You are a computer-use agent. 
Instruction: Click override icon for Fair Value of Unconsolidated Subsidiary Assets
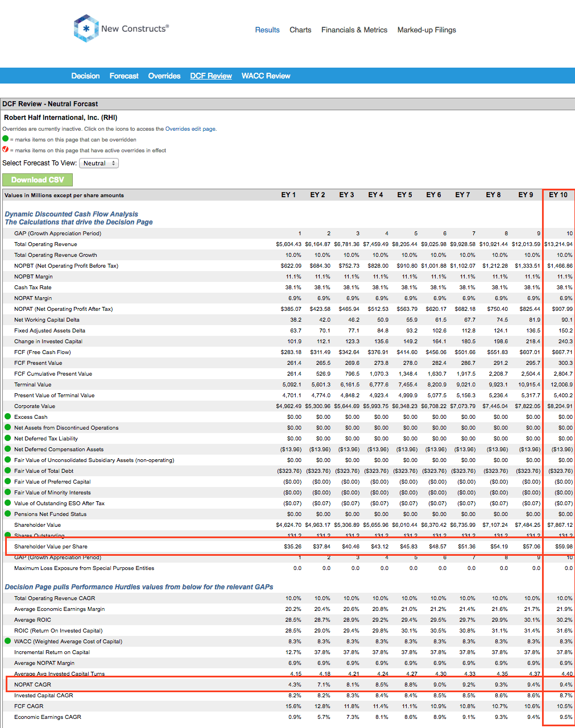[x=8, y=460]
